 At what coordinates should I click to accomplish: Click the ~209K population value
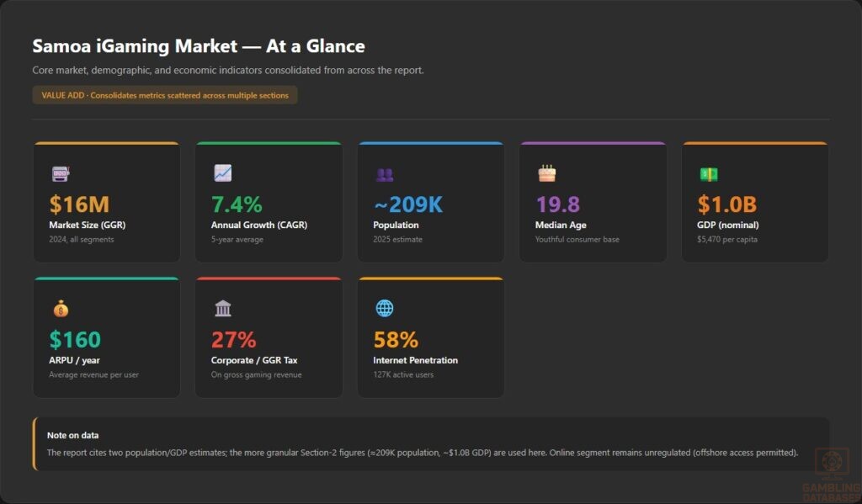point(408,204)
